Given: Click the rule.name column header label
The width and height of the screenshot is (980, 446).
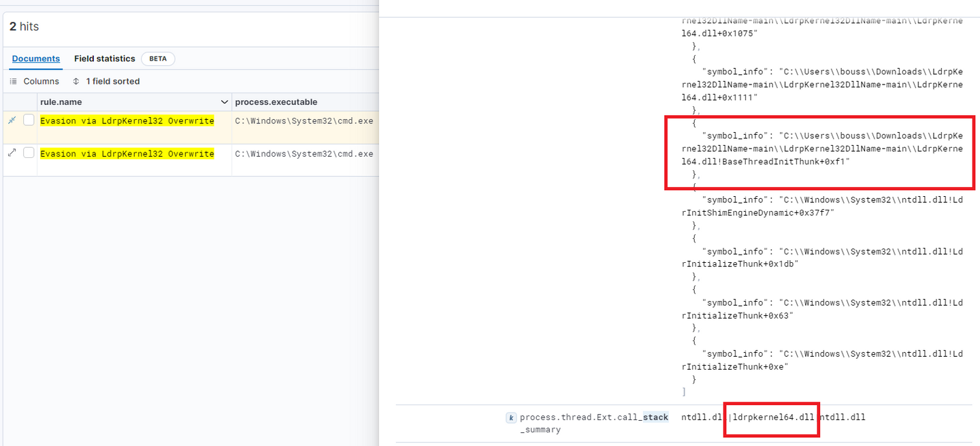Looking at the screenshot, I should pos(61,102).
